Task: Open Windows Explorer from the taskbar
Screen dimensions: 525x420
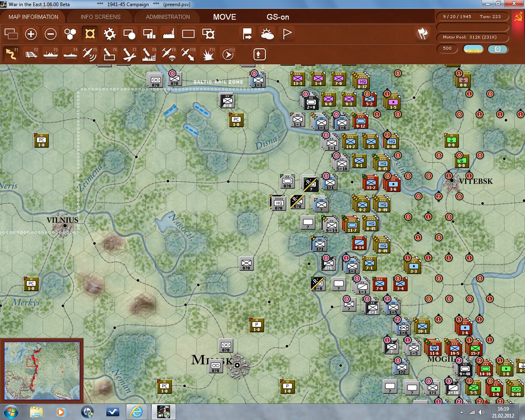Action: click(x=37, y=412)
